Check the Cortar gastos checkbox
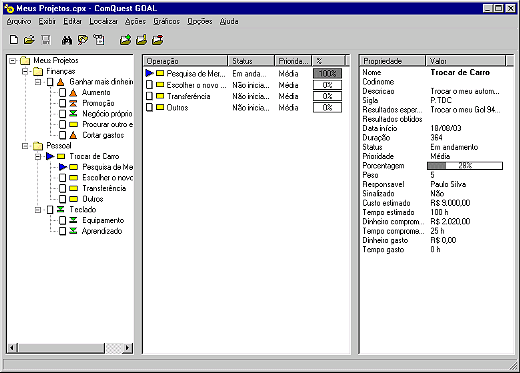 click(62, 135)
